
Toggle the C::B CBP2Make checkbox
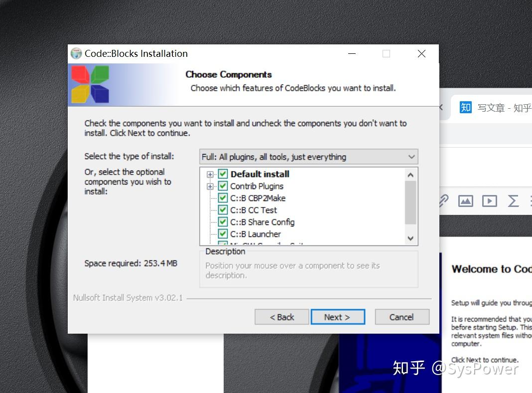(x=223, y=197)
